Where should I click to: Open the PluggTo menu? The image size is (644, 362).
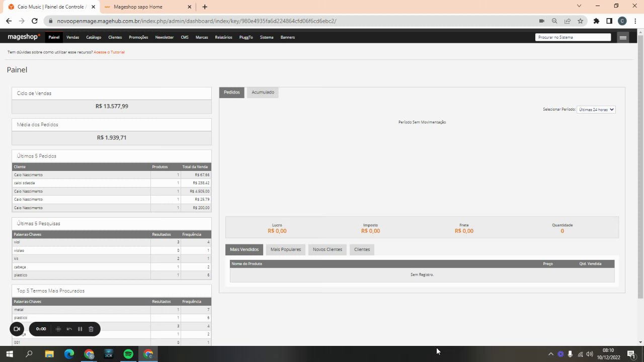(x=246, y=37)
